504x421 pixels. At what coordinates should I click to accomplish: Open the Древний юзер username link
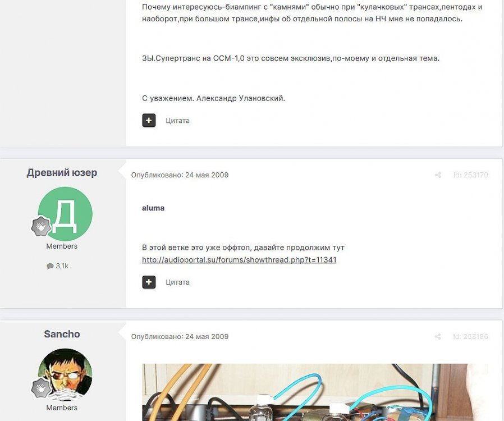click(x=62, y=172)
